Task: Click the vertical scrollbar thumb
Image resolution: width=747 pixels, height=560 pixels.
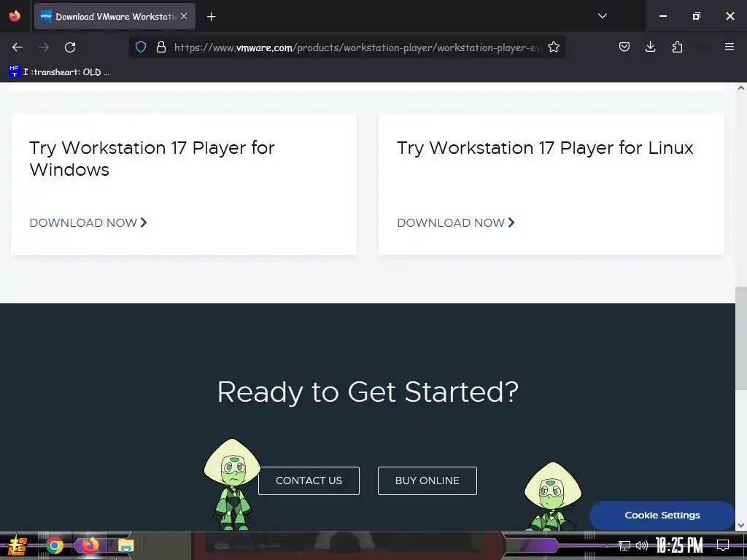Action: click(x=741, y=338)
